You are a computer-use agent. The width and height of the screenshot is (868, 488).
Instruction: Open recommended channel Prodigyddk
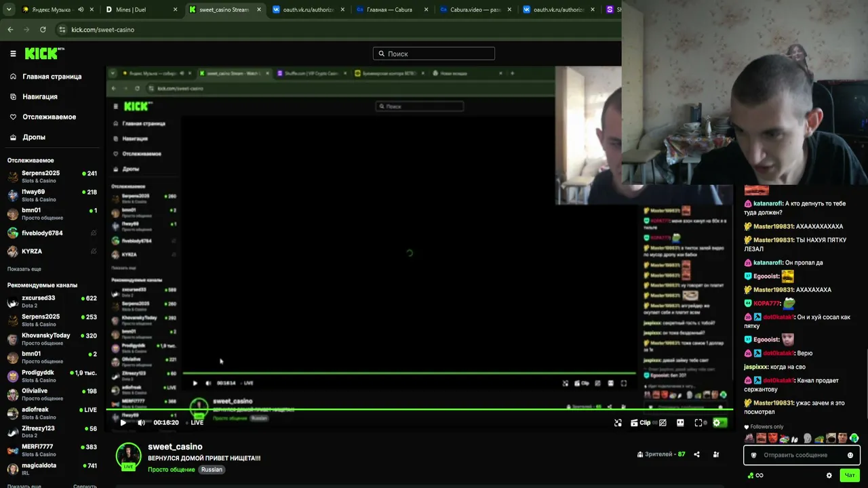[52, 376]
